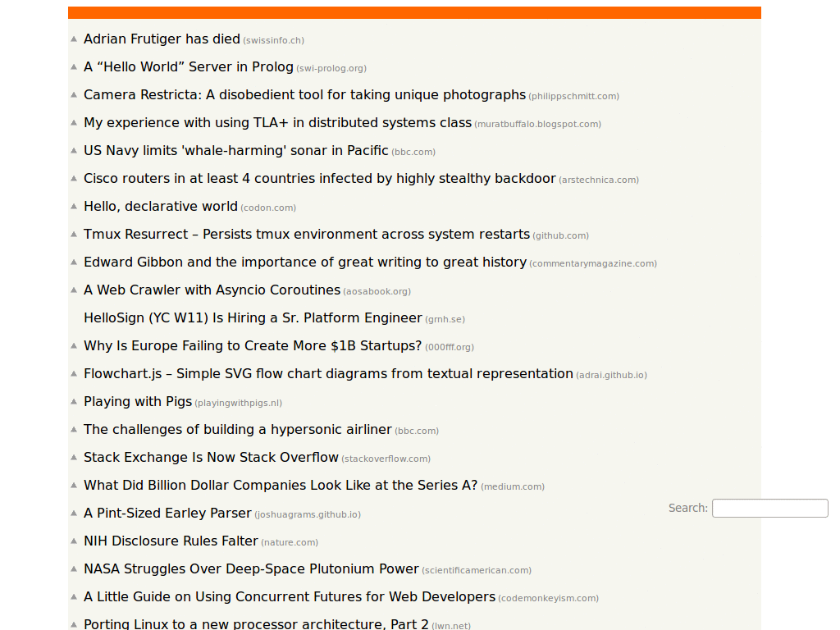Open Why Is Europe Failing article
The image size is (840, 630).
(253, 345)
